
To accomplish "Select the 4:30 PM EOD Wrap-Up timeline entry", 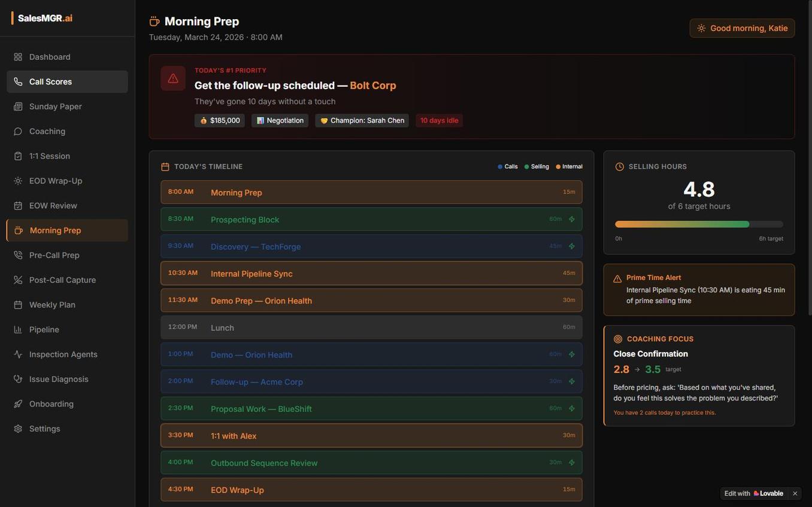I will click(371, 490).
